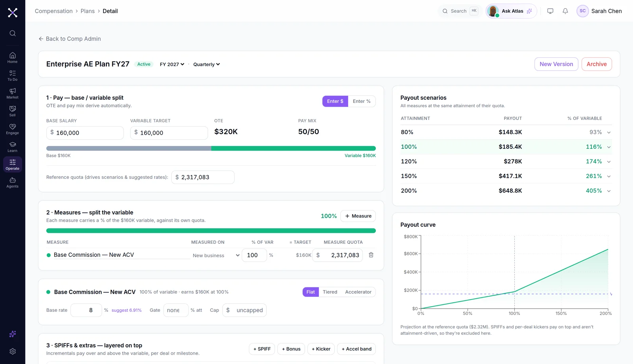
Task: Click the notifications bell icon
Action: [x=565, y=11]
